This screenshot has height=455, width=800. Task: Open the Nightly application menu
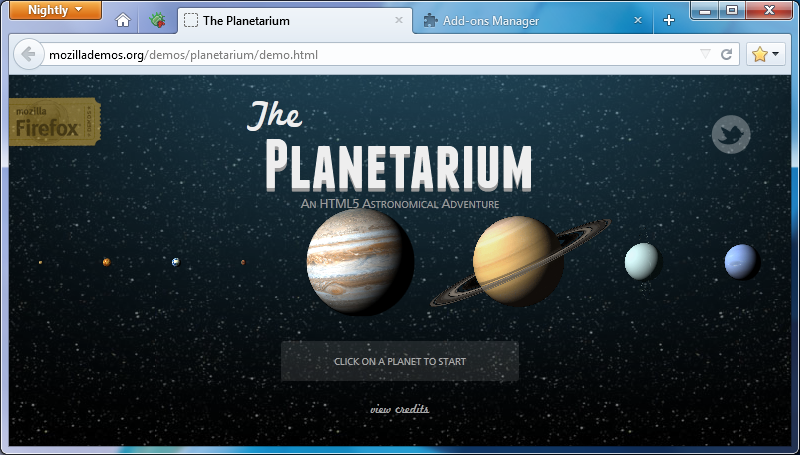[x=55, y=10]
